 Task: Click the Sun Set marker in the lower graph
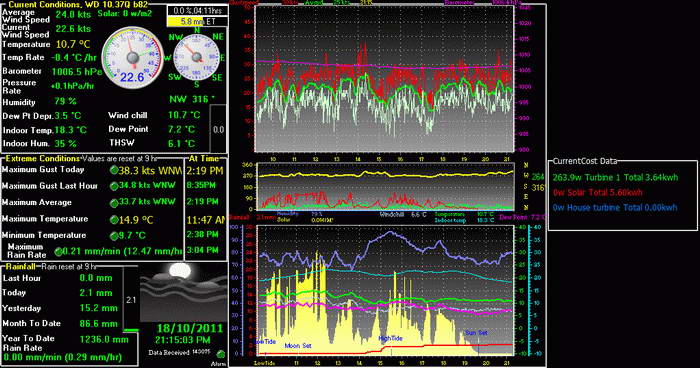476,333
